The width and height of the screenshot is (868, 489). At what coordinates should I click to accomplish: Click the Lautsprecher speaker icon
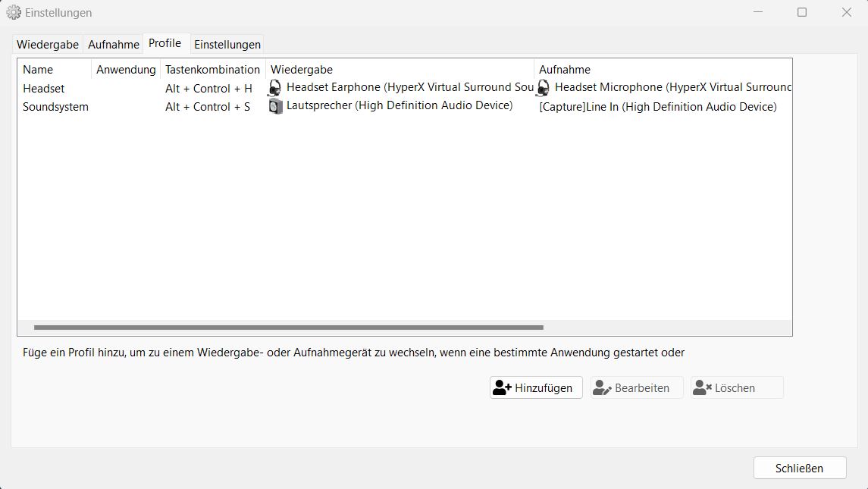(x=275, y=106)
